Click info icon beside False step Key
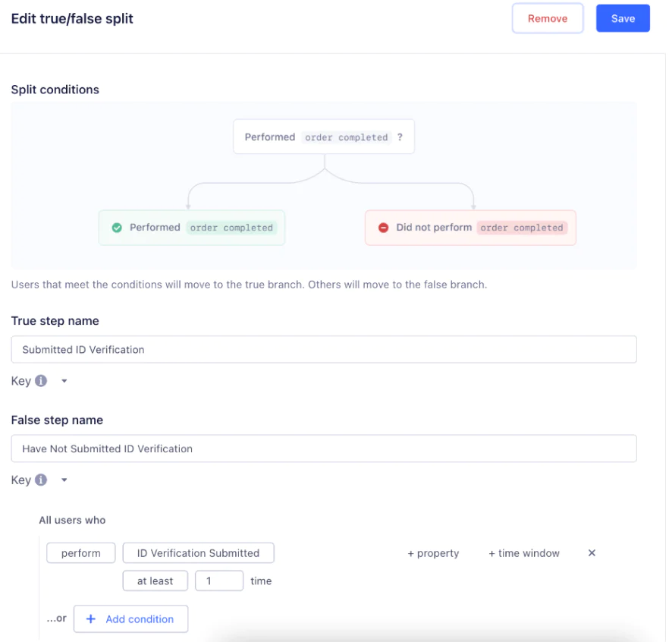672x642 pixels. [41, 480]
